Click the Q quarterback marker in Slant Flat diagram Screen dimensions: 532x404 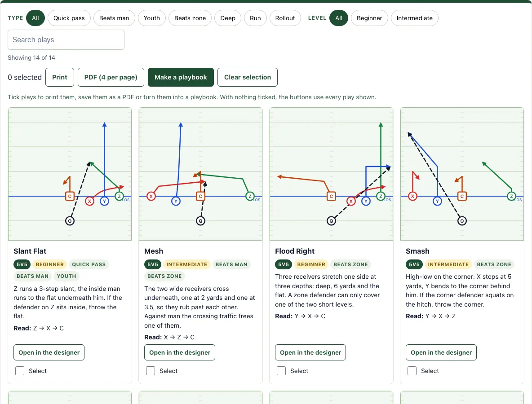[70, 221]
